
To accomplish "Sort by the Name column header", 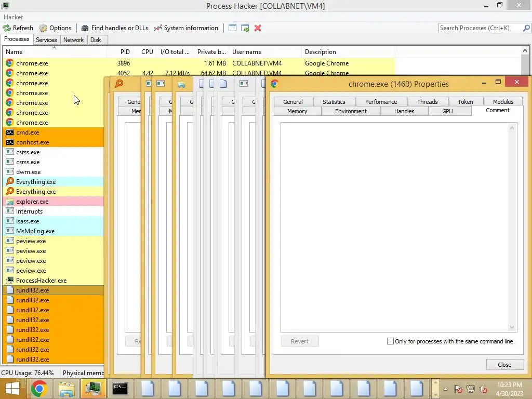I will [x=54, y=52].
